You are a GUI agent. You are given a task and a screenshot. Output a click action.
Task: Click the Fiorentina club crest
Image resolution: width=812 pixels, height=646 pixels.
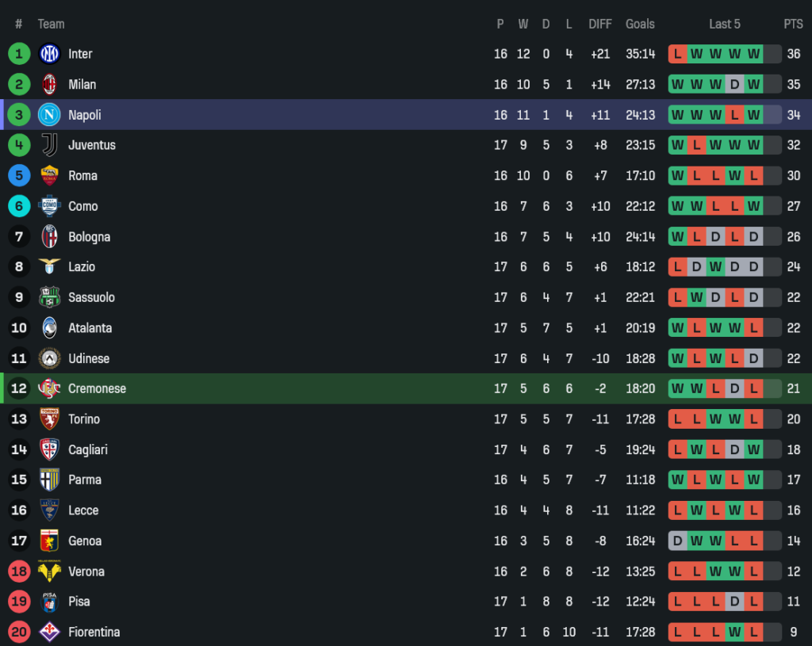(50, 632)
